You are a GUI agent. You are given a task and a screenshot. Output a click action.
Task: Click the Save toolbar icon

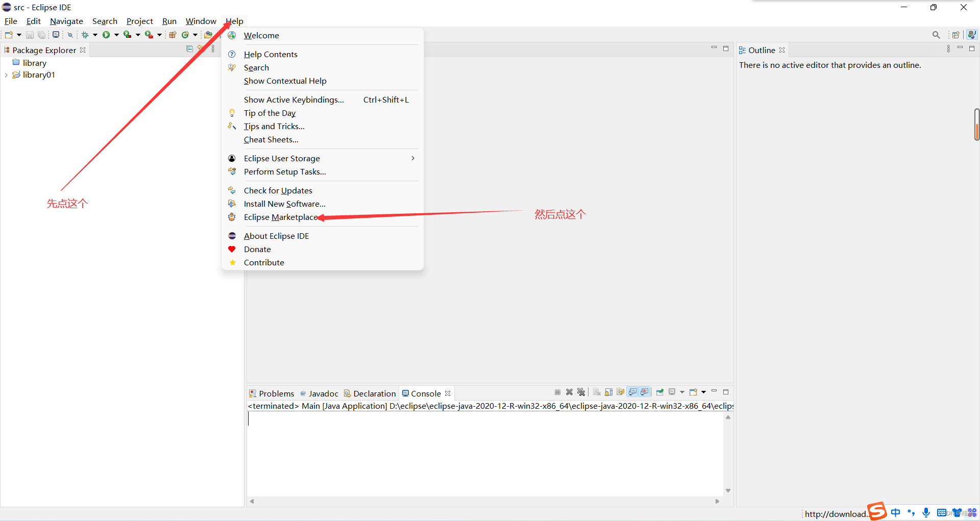(x=30, y=35)
